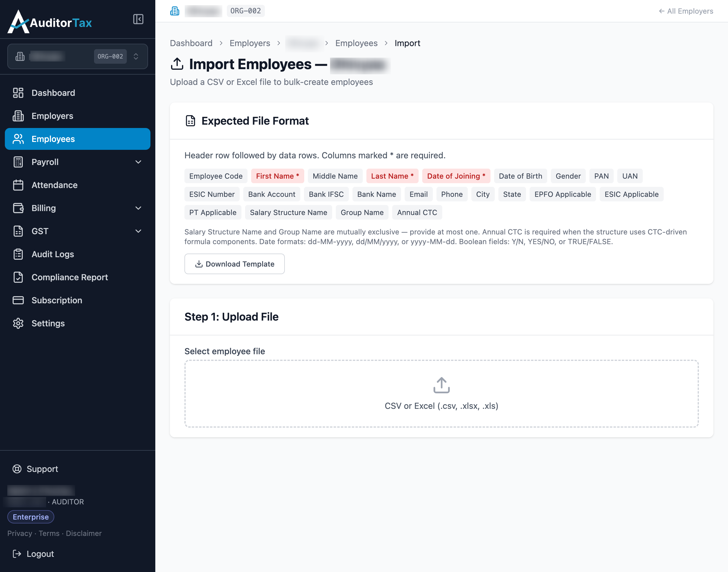Click the Enterprise plan badge
The height and width of the screenshot is (572, 728).
(31, 517)
